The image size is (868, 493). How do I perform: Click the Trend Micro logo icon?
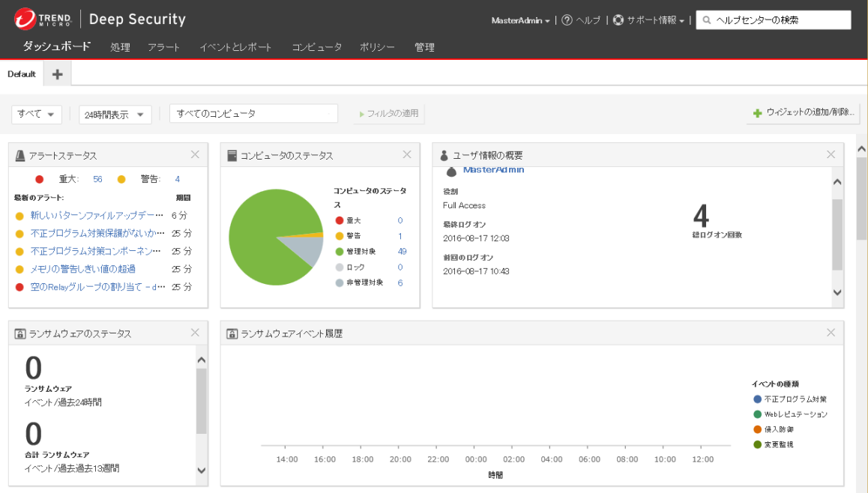26,20
